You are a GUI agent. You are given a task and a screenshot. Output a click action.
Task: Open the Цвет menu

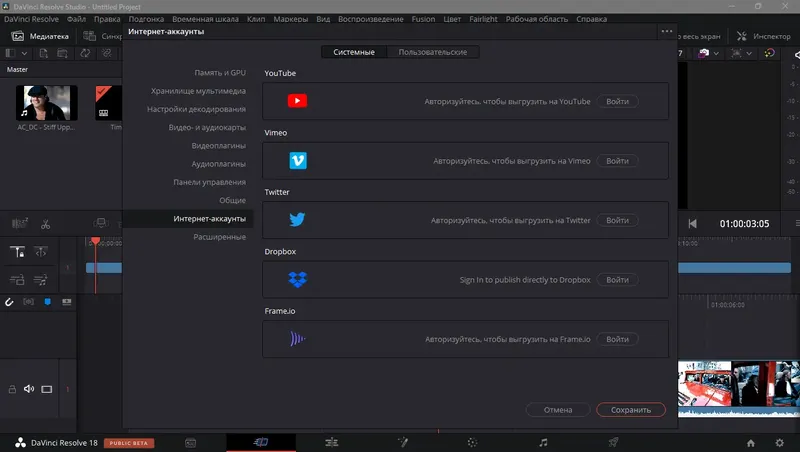[x=452, y=19]
